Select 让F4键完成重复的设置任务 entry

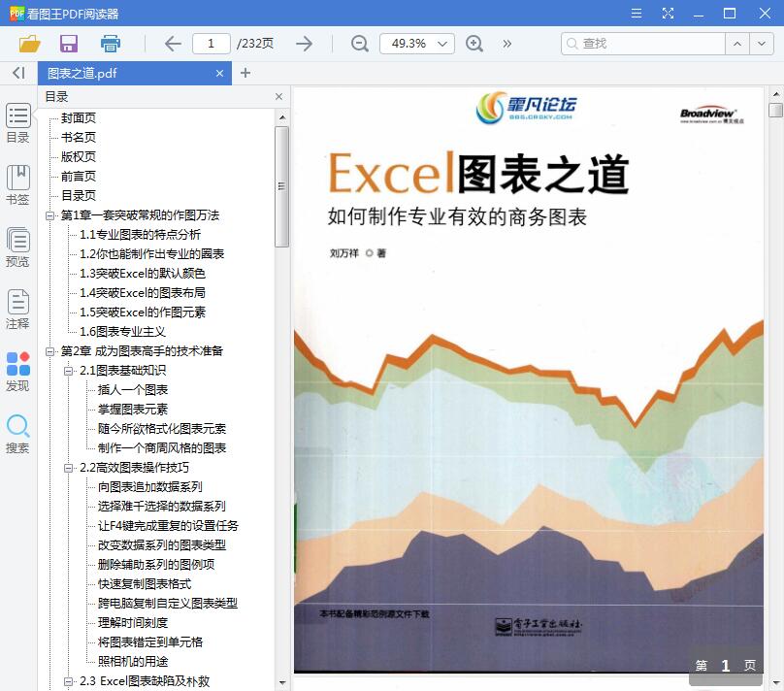168,526
